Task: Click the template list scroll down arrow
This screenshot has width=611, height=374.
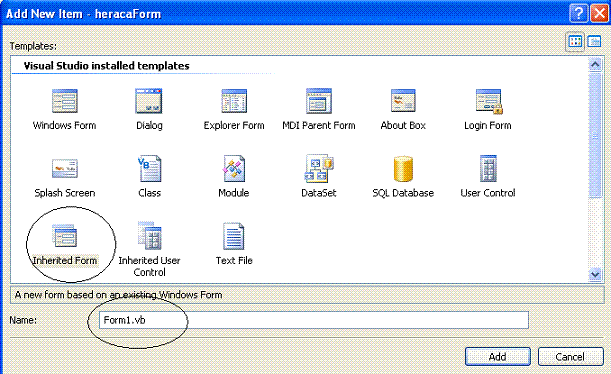Action: (595, 274)
